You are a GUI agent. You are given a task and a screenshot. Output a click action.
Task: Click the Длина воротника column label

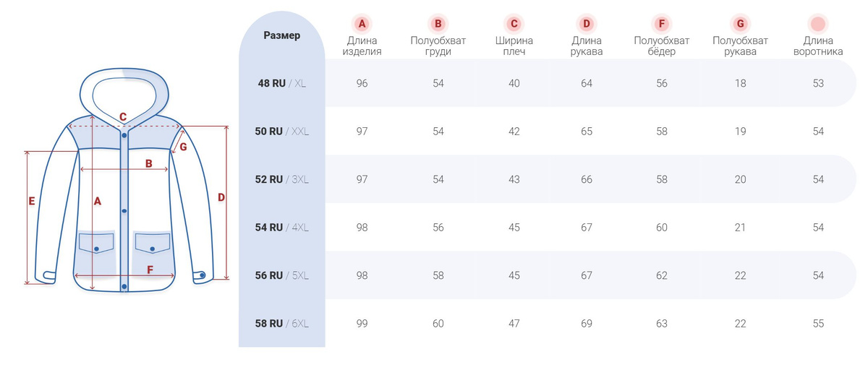pos(818,46)
